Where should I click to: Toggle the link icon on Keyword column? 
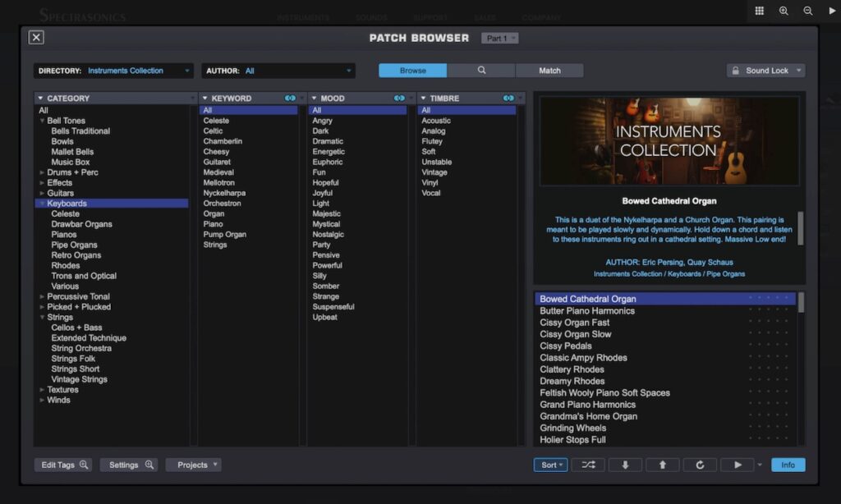290,99
